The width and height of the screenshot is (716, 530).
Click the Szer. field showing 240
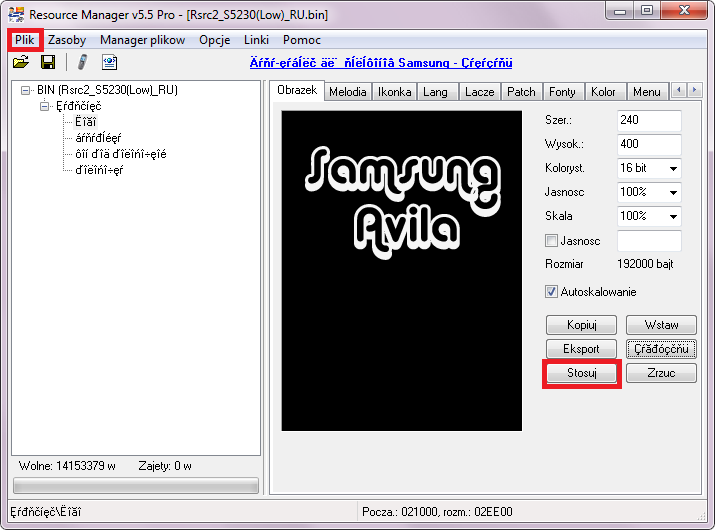click(649, 121)
